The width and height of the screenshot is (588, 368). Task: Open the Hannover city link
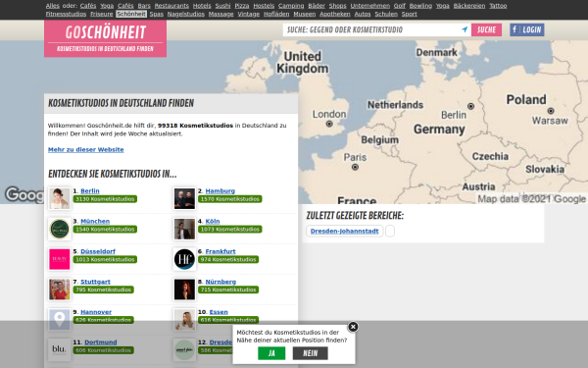[96, 312]
